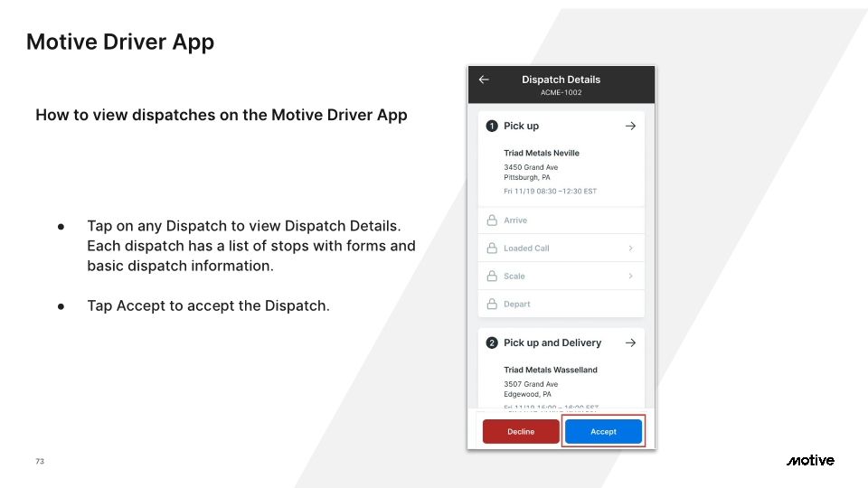Click the lock icon beside Scale
Screen dimensions: 868x488
(x=492, y=276)
